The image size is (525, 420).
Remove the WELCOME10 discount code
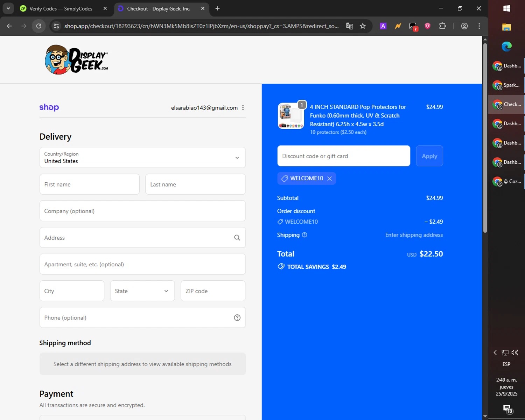tap(329, 178)
